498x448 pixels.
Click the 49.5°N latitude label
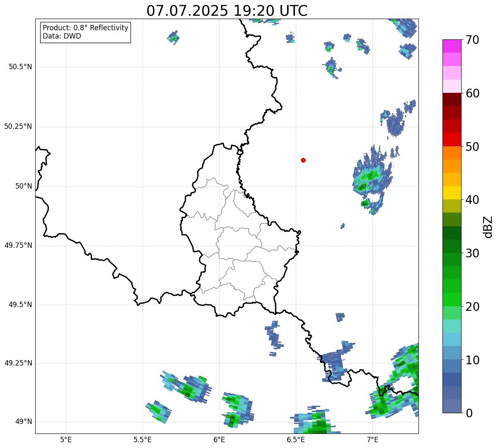click(x=20, y=305)
